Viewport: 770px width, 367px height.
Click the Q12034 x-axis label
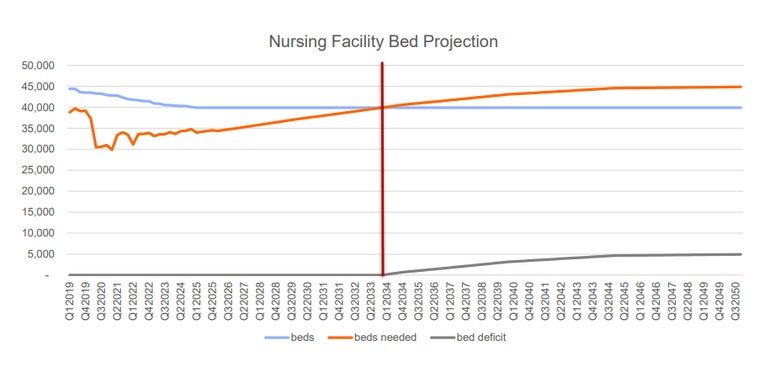pos(387,301)
